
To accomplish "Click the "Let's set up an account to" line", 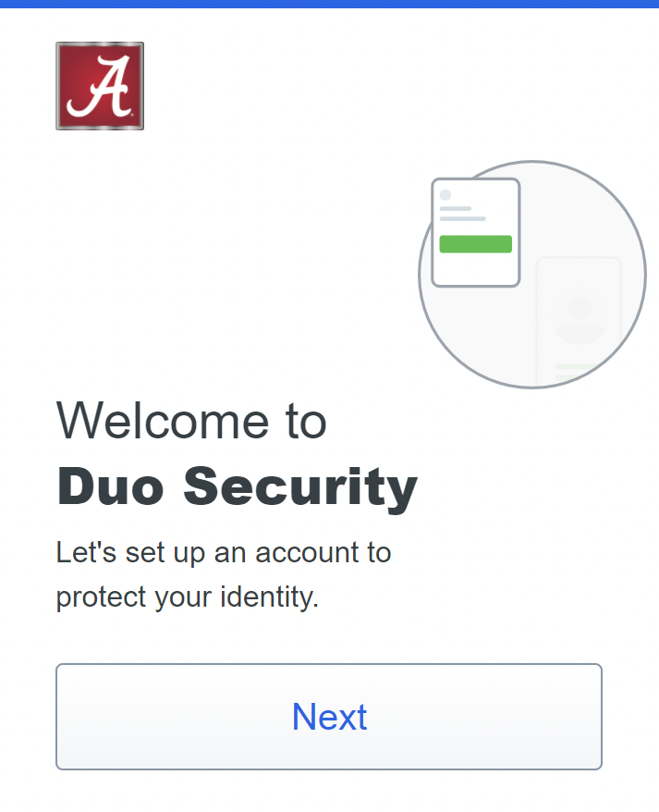I will tap(224, 553).
